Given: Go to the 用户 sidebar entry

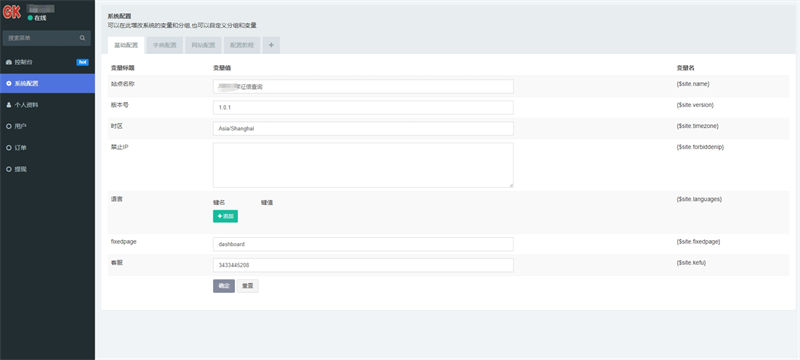Looking at the screenshot, I should pyautogui.click(x=47, y=126).
